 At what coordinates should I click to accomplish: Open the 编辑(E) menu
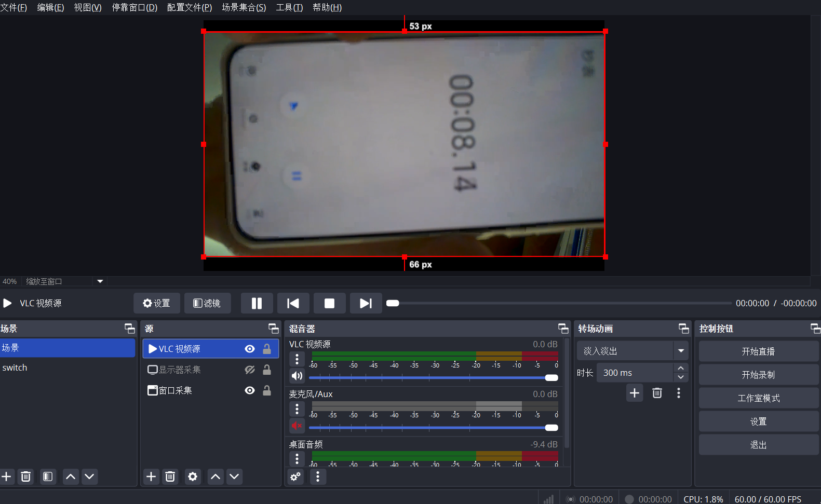click(50, 7)
